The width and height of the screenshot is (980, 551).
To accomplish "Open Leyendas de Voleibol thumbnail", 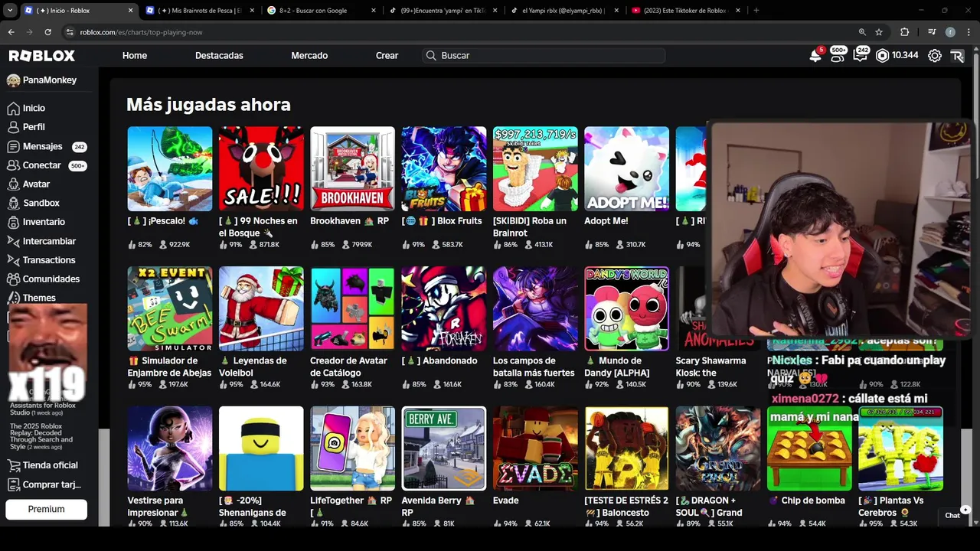I will click(x=261, y=309).
